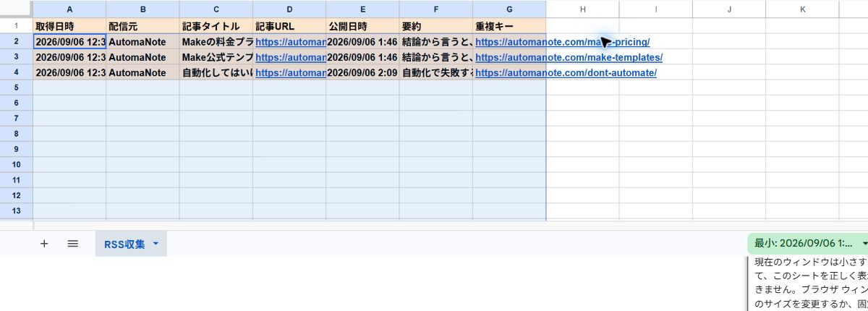868x311 pixels.
Task: Open the article URL link in cell D3
Action: (290, 57)
